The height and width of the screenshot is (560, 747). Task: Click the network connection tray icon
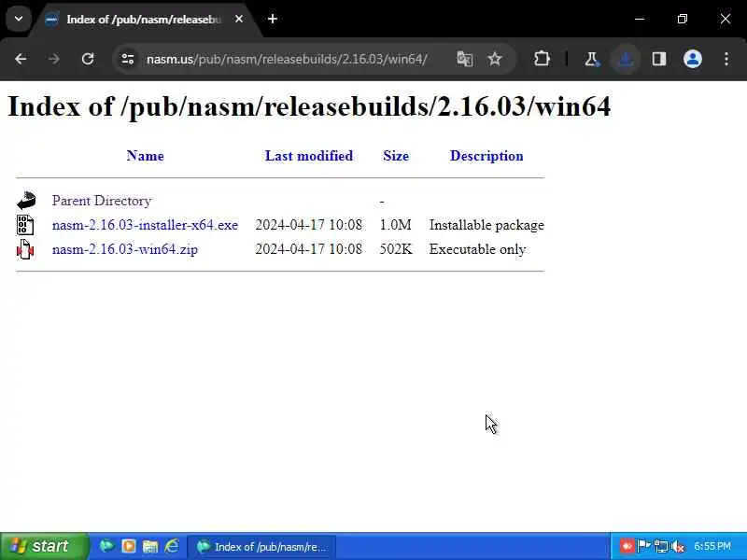click(661, 546)
